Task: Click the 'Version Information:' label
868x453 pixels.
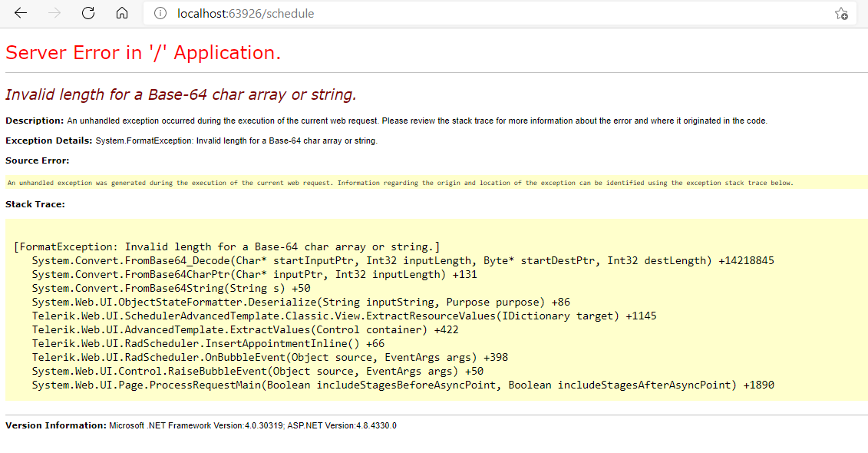Action: pos(56,426)
